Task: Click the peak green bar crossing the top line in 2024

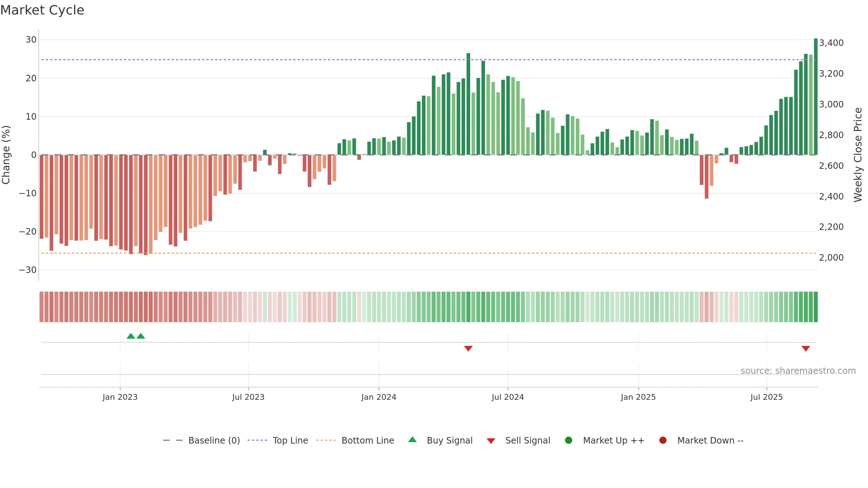Action: (468, 104)
